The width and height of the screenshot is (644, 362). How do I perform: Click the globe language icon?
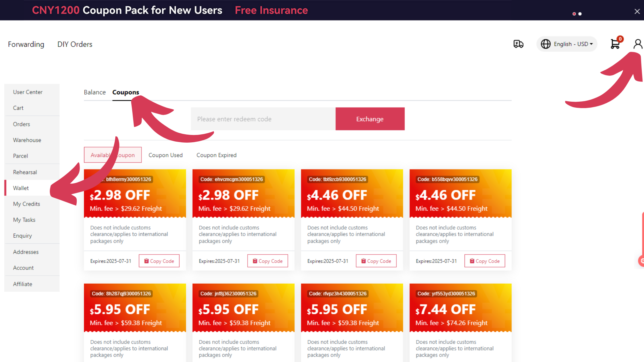point(546,44)
